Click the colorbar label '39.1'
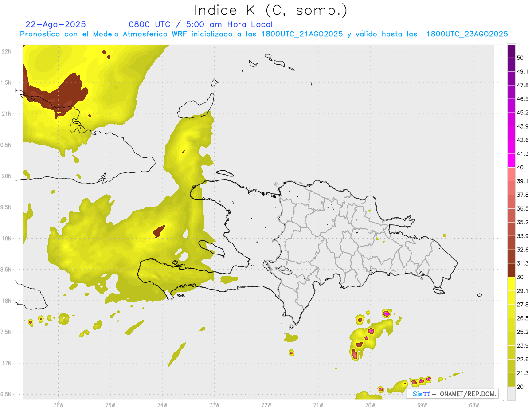The image size is (532, 411). tap(523, 181)
